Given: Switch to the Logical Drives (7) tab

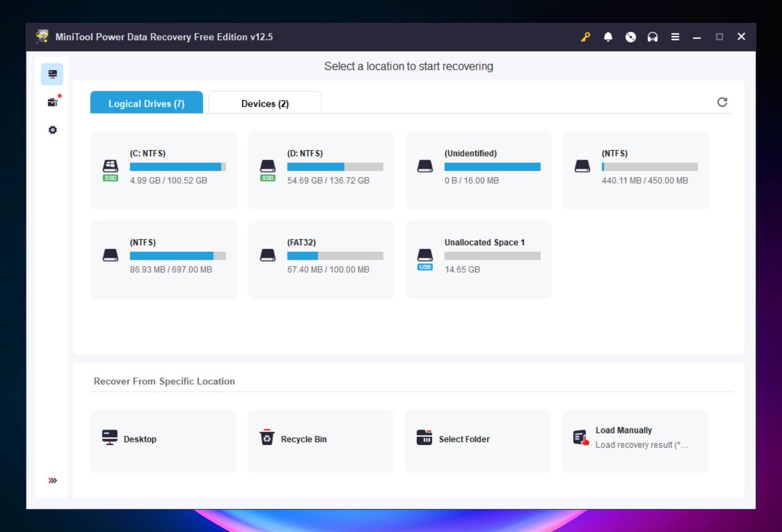Looking at the screenshot, I should point(146,103).
